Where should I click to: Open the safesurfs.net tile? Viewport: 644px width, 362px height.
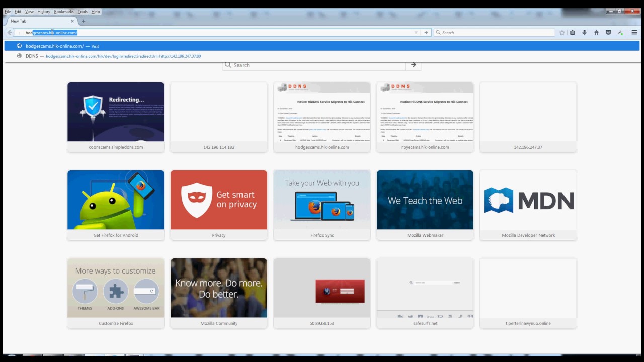425,293
